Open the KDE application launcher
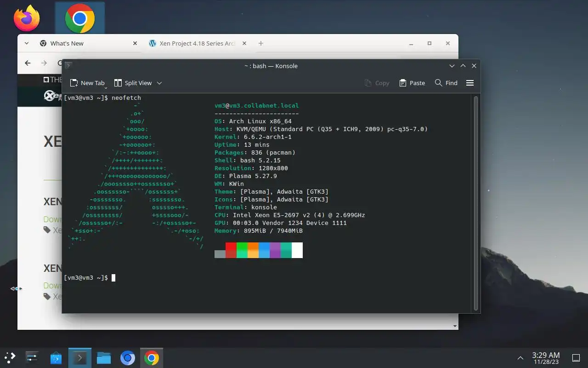588x368 pixels. coord(10,358)
